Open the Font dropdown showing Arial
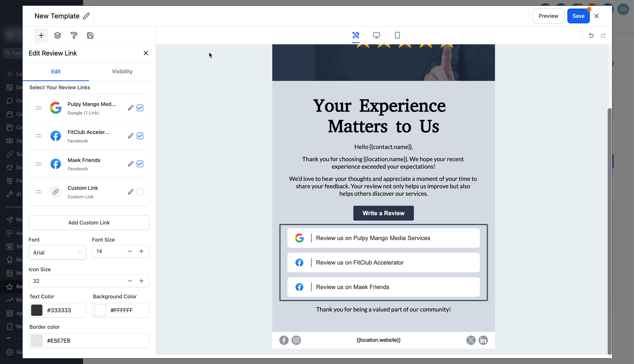The image size is (634, 364). [57, 252]
